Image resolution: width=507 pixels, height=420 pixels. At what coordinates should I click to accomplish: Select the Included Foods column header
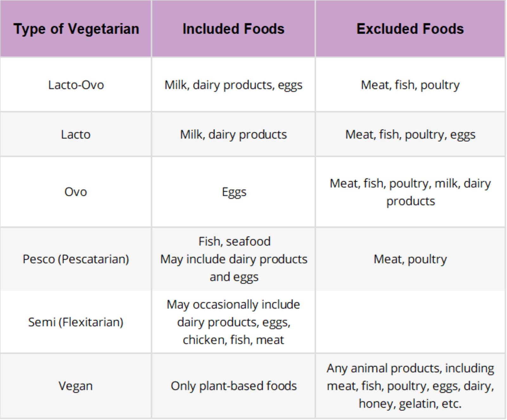(234, 29)
